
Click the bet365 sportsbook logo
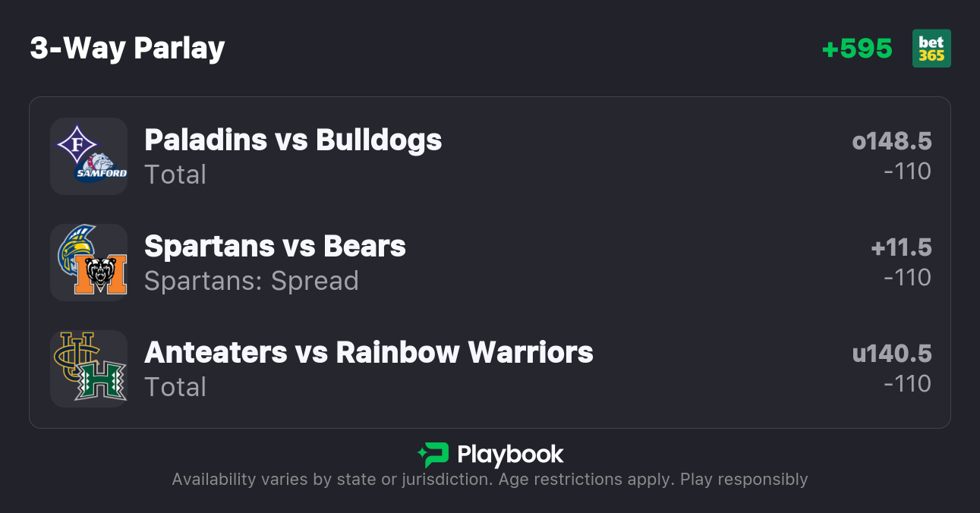tap(931, 49)
